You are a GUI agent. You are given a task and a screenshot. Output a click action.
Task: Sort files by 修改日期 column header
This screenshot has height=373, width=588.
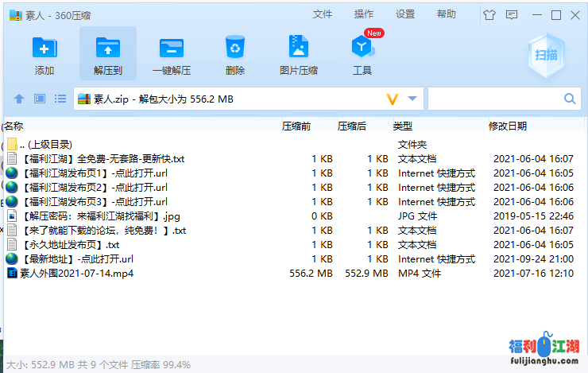pyautogui.click(x=507, y=126)
